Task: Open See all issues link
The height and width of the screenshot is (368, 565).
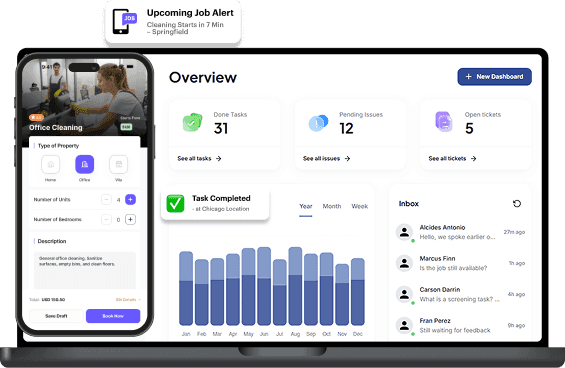Action: (x=326, y=159)
